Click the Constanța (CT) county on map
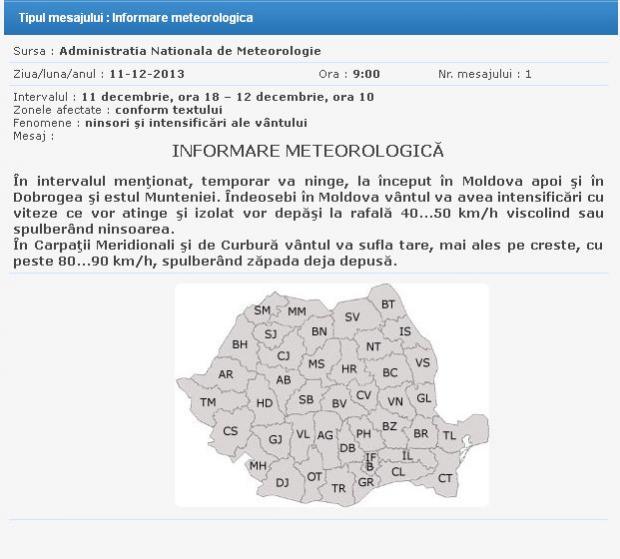The height and width of the screenshot is (559, 620). (445, 478)
